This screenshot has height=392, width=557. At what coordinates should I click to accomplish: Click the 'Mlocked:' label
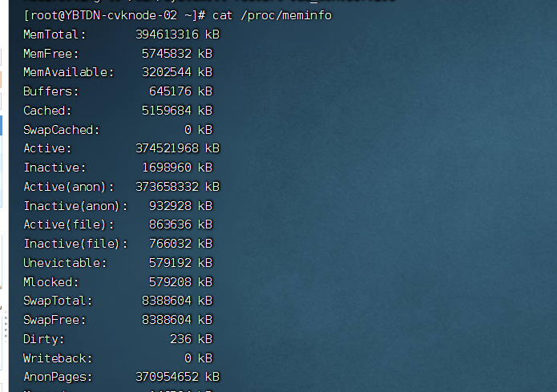(51, 282)
